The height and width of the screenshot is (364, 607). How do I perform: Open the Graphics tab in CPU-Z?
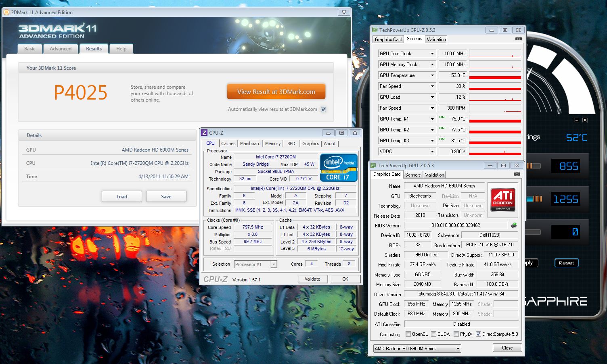coord(311,144)
